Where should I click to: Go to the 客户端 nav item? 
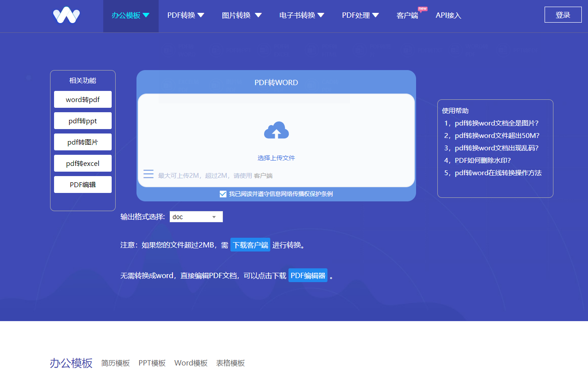407,16
